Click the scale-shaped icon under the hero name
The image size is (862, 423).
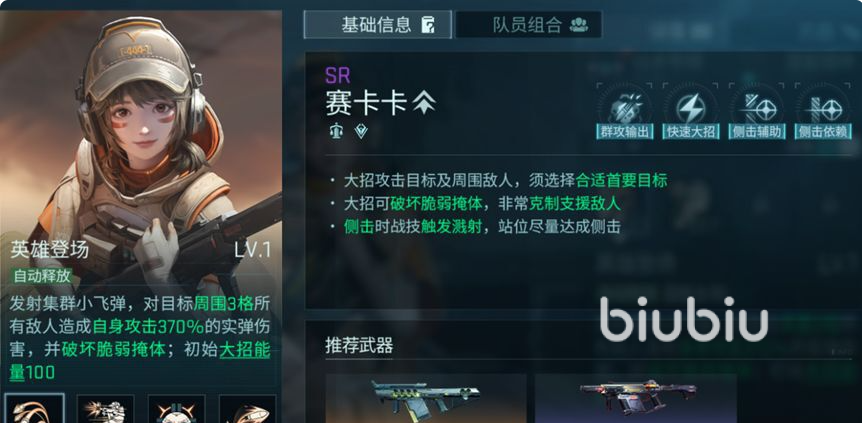click(x=336, y=131)
